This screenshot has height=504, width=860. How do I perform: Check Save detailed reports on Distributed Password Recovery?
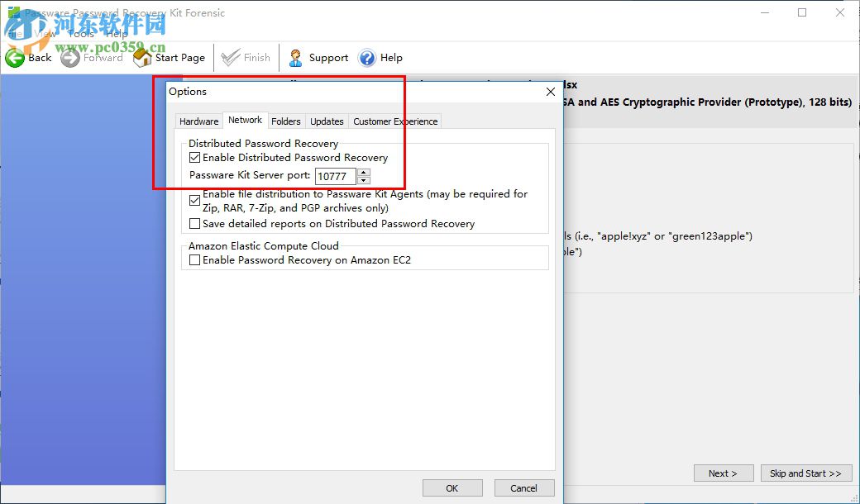coord(194,224)
